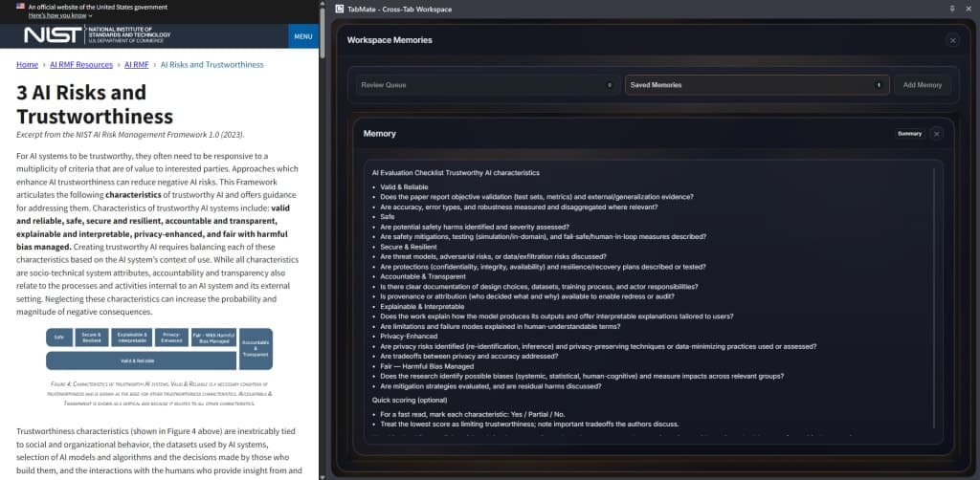Click the "Figure 4" caption under the diagram
The width and height of the screenshot is (980, 480).
click(x=160, y=394)
